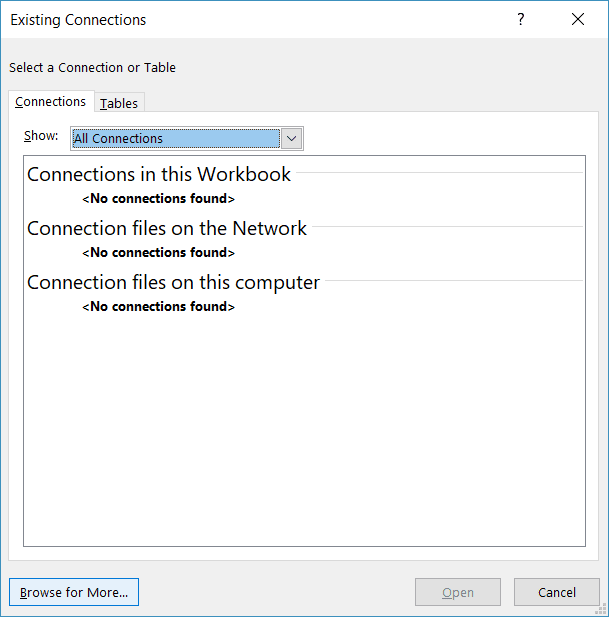This screenshot has height=617, width=609.
Task: Select Connection files on this computer heading
Action: coord(173,282)
